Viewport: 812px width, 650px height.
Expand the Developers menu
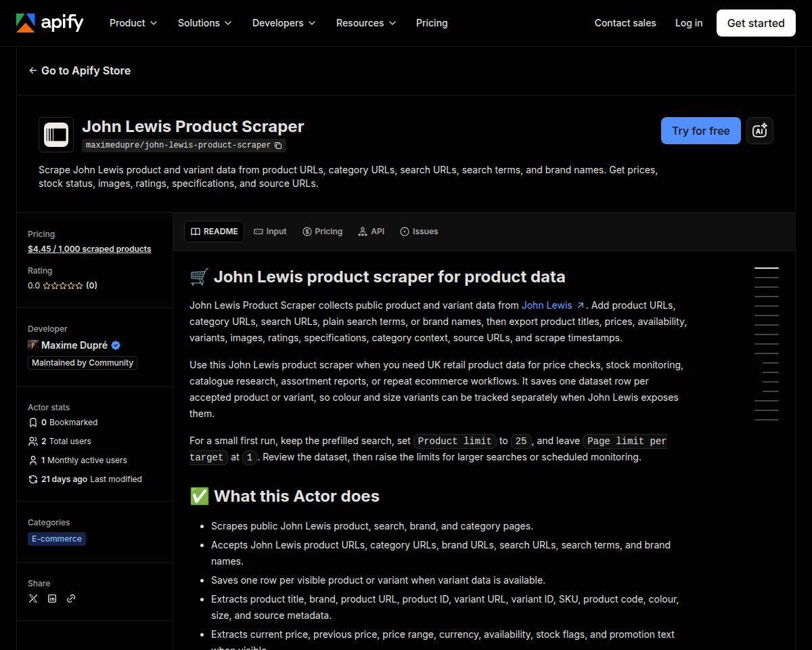(284, 23)
